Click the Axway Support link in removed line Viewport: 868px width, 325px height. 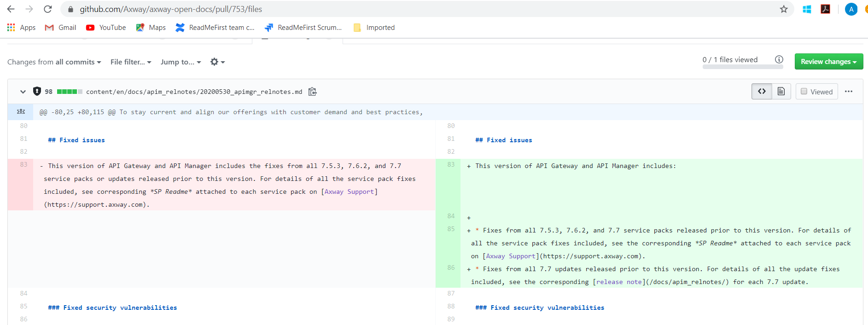click(x=349, y=192)
